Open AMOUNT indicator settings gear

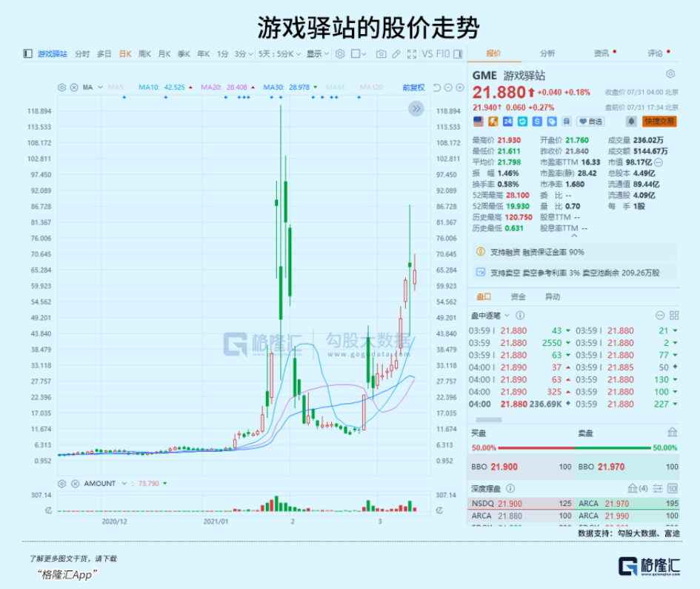pyautogui.click(x=62, y=484)
